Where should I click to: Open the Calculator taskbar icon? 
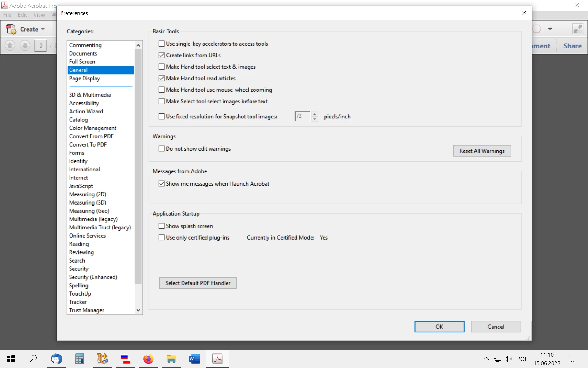click(x=80, y=359)
